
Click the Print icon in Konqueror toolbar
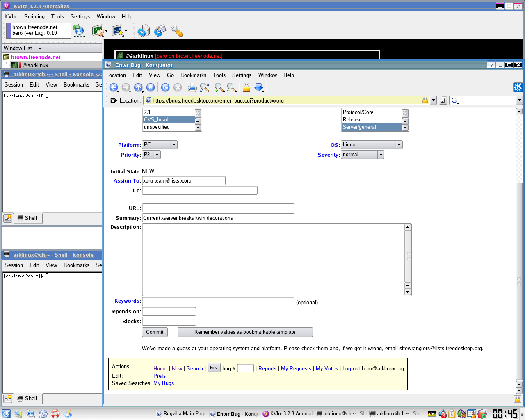(192, 87)
